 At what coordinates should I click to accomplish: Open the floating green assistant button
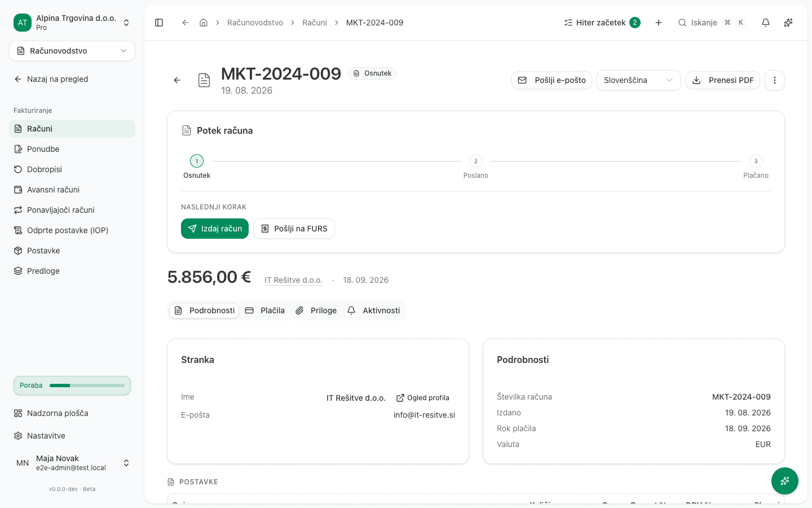click(x=785, y=481)
